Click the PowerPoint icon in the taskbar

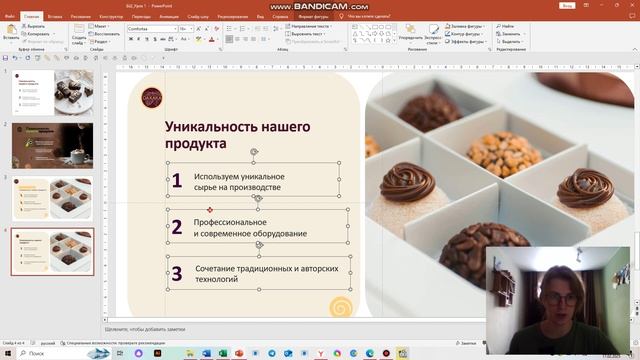click(x=239, y=353)
